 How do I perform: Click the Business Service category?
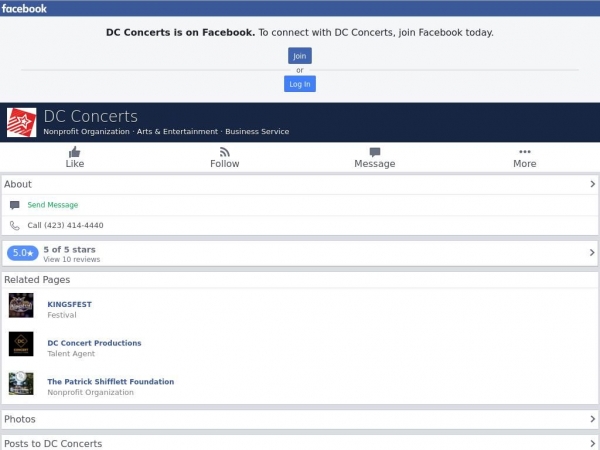(257, 132)
